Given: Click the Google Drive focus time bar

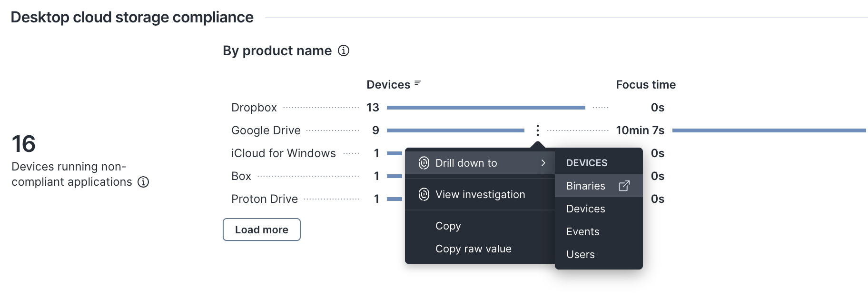Looking at the screenshot, I should 769,130.
